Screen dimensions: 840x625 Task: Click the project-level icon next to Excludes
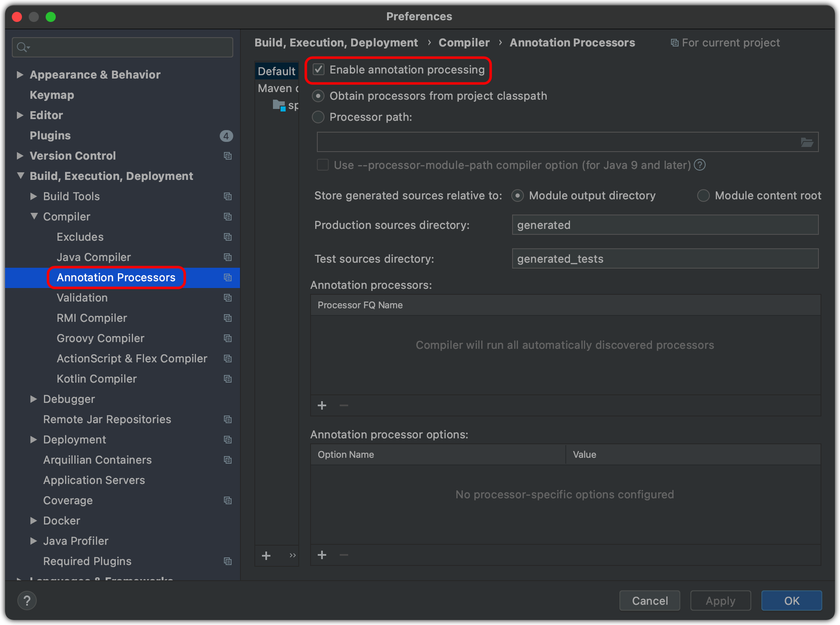tap(228, 237)
